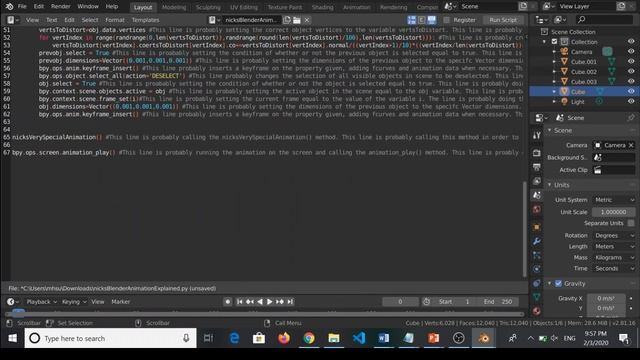Open the Help menu
The height and width of the screenshot is (360, 640).
point(111,7)
